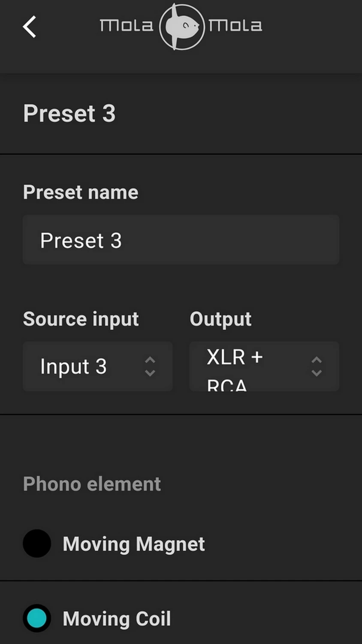
Task: Click the "Phono element" section heading
Action: click(92, 484)
